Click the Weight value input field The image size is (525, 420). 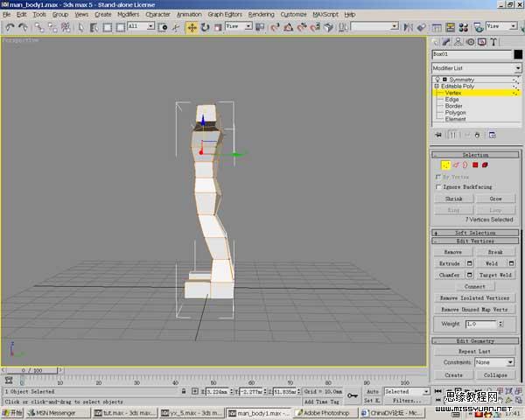coord(480,324)
